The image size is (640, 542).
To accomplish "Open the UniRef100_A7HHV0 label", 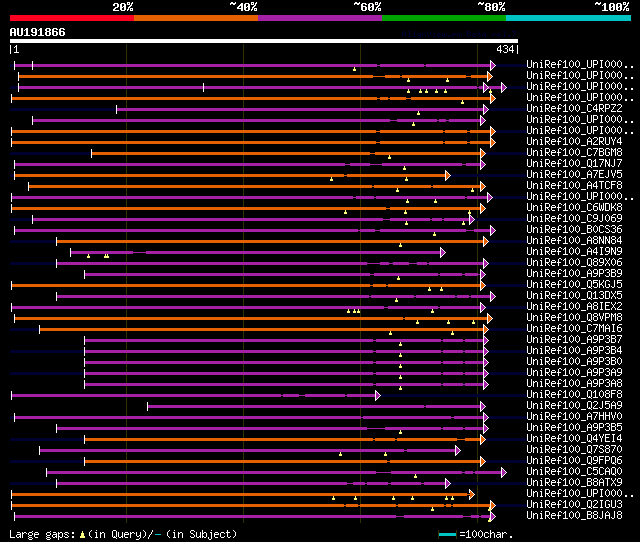I will (x=574, y=417).
